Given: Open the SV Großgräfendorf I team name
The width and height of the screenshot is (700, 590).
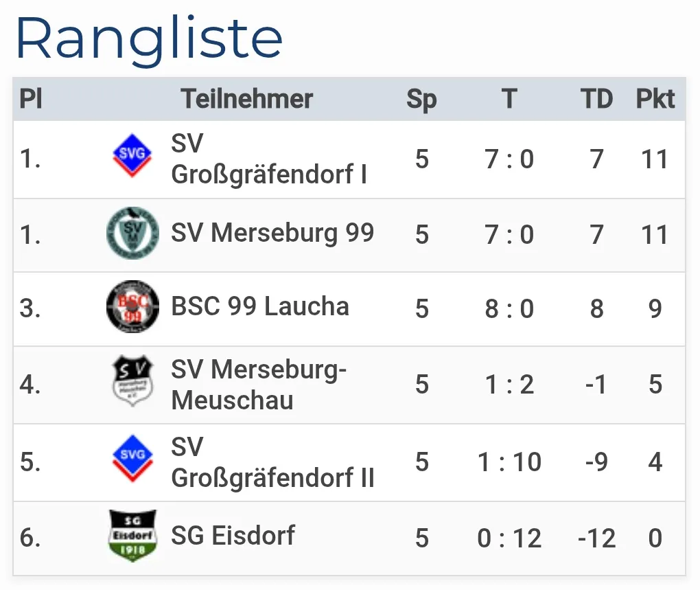Looking at the screenshot, I should pyautogui.click(x=268, y=159).
